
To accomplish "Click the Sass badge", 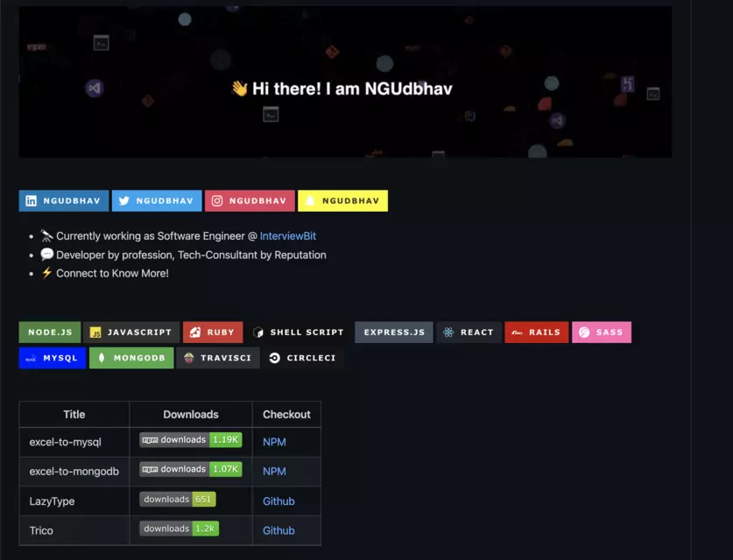I will coord(602,332).
